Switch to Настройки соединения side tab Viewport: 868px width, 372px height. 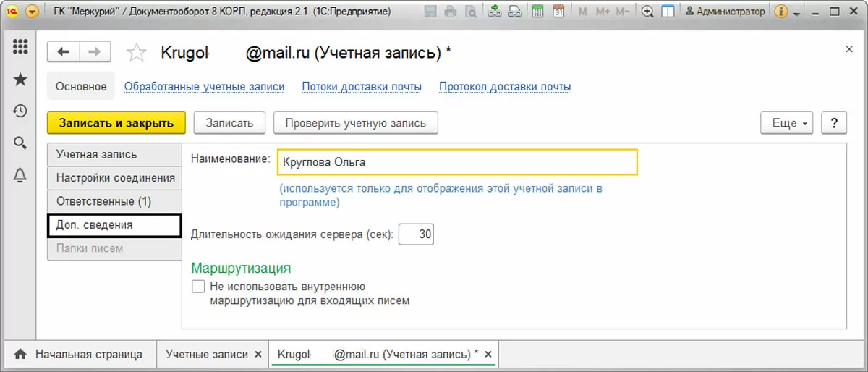pyautogui.click(x=114, y=178)
